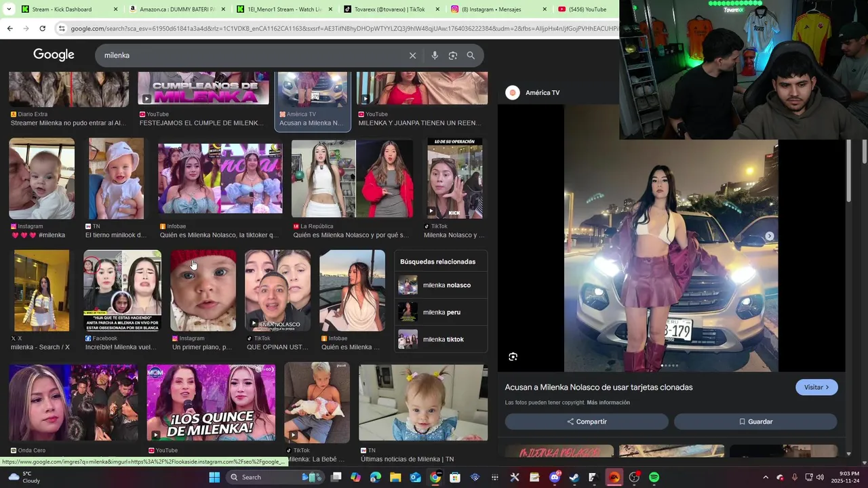Open Microsoft Store from the taskbar
The width and height of the screenshot is (868, 488).
tap(455, 477)
